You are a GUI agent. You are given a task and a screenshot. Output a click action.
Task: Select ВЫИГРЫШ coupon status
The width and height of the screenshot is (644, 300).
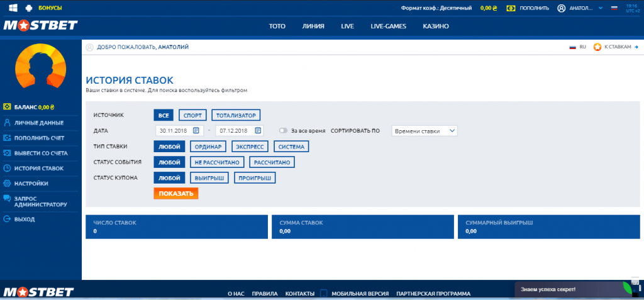pyautogui.click(x=209, y=178)
